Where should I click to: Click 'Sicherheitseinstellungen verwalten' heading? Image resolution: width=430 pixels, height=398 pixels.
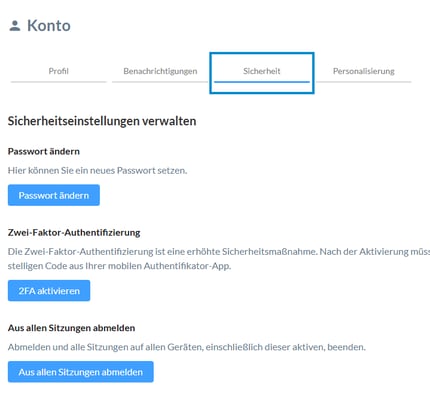click(x=102, y=121)
